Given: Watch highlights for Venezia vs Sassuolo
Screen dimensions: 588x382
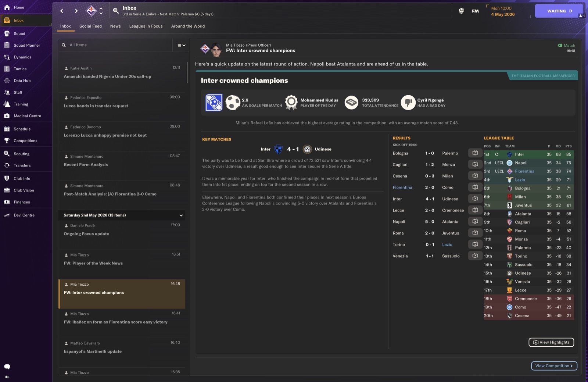Looking at the screenshot, I should pyautogui.click(x=475, y=256).
